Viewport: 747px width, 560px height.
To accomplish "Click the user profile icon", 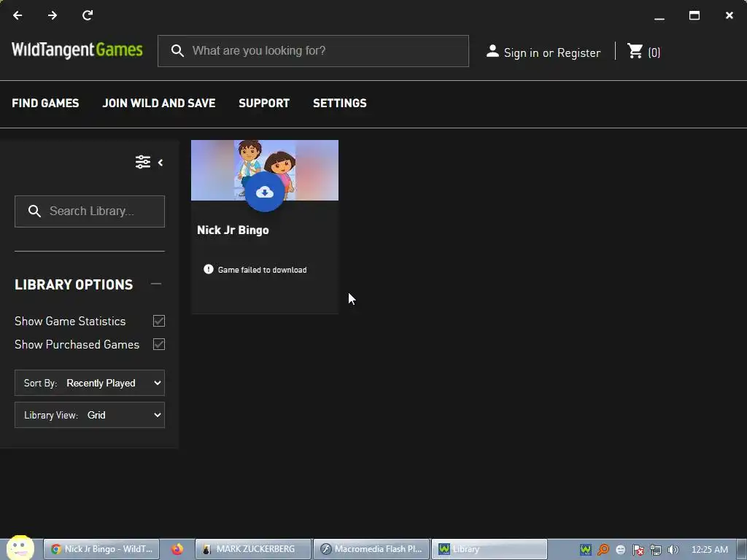I will point(492,51).
